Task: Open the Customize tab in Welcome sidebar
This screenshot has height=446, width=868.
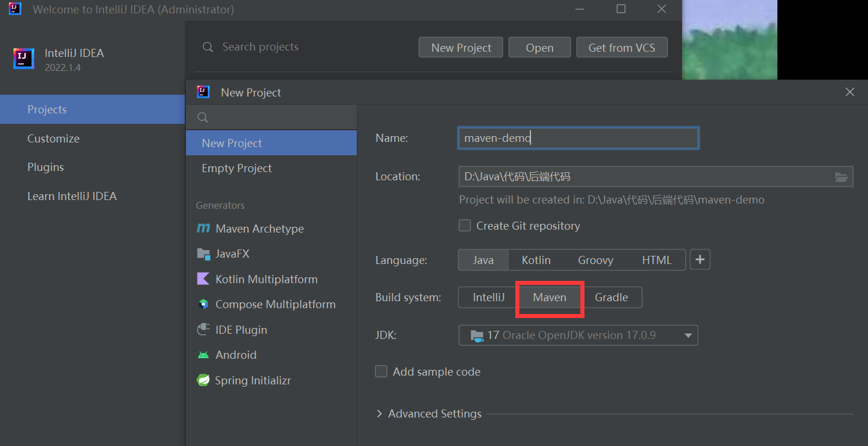Action: [x=92, y=138]
